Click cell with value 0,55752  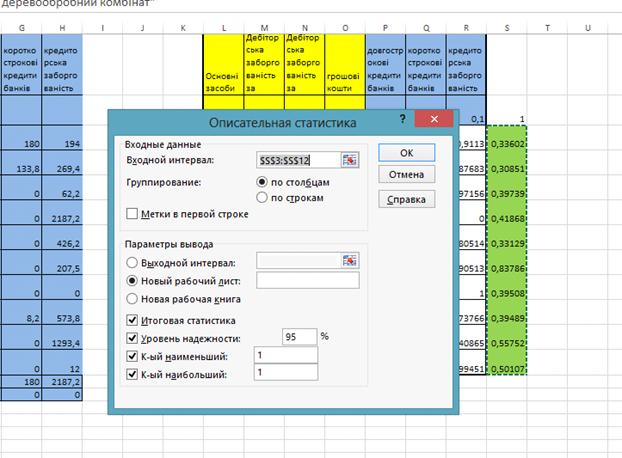tap(507, 337)
